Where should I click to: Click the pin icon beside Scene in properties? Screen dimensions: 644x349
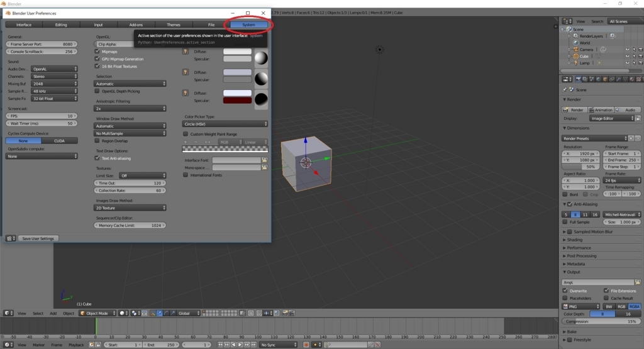click(565, 89)
